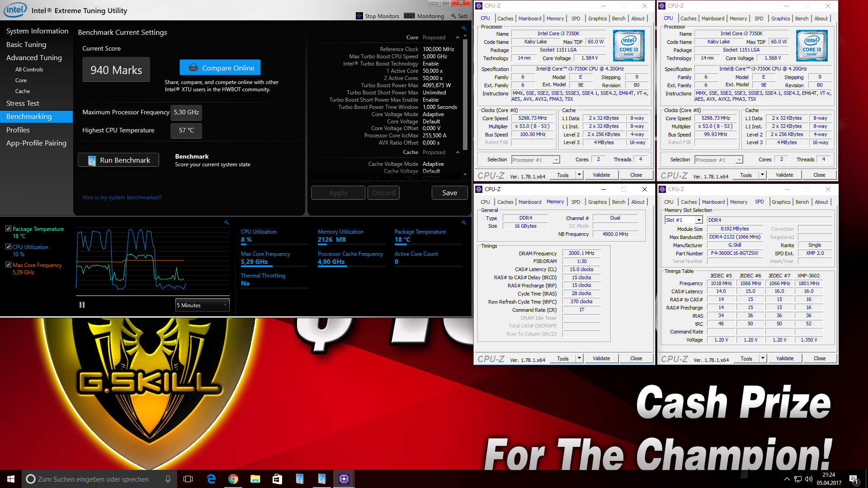Select Stress Test in XTU sidebar

tap(23, 103)
